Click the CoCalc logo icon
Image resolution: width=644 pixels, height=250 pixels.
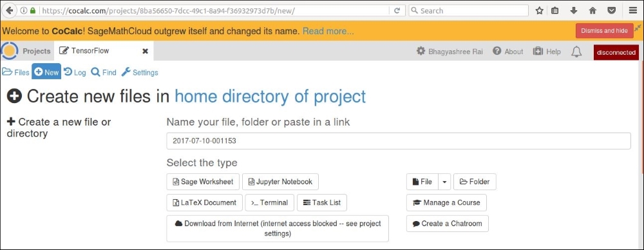(x=10, y=51)
